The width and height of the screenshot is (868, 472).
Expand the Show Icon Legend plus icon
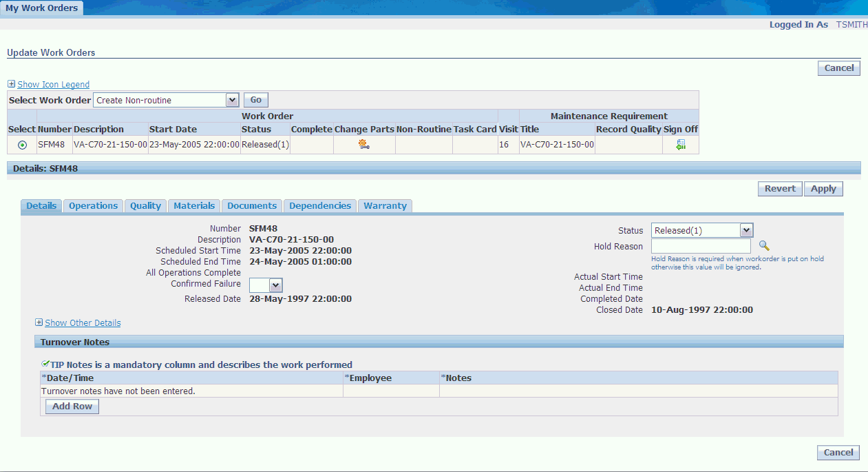pos(11,84)
